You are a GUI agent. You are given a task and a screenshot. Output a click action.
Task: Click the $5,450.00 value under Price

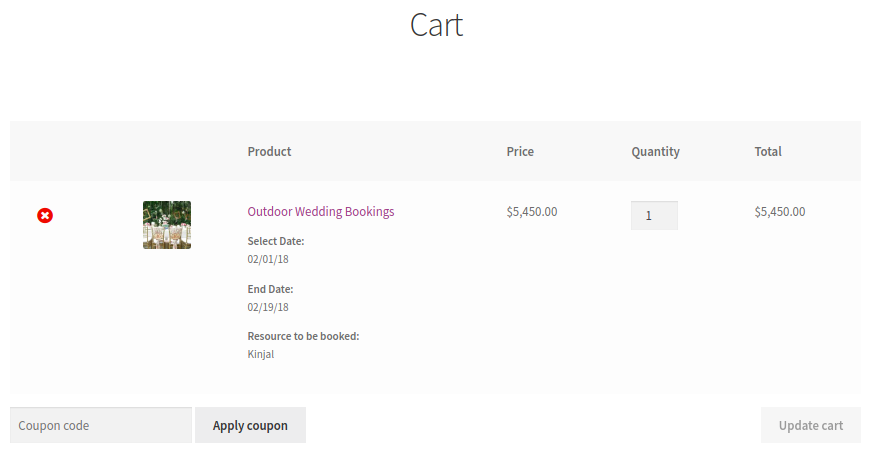point(532,212)
